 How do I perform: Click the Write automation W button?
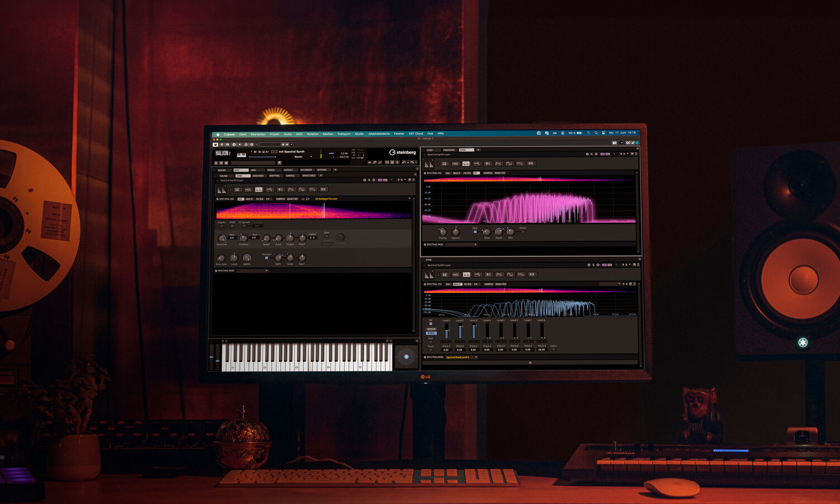click(x=227, y=144)
